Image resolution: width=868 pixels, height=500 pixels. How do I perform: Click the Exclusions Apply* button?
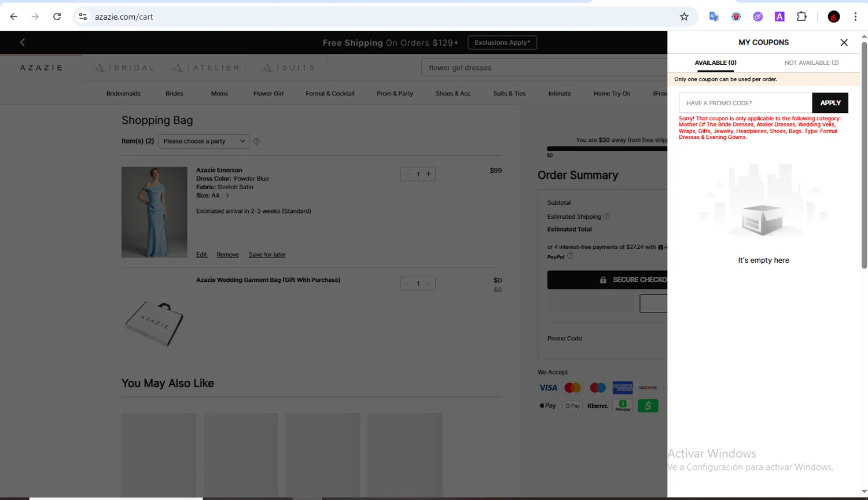[502, 43]
